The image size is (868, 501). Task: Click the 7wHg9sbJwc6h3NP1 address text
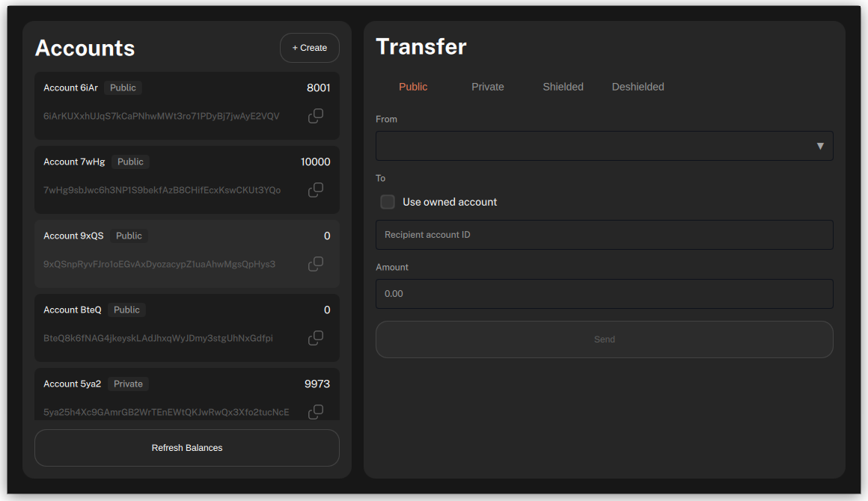[x=162, y=190]
